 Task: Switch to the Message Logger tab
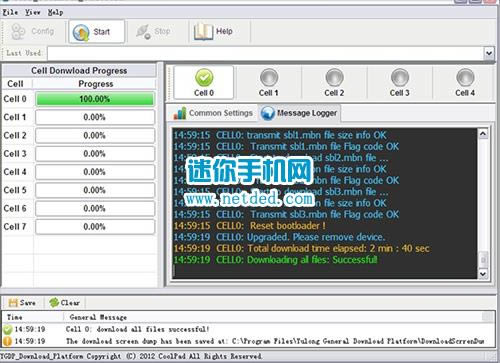[299, 113]
